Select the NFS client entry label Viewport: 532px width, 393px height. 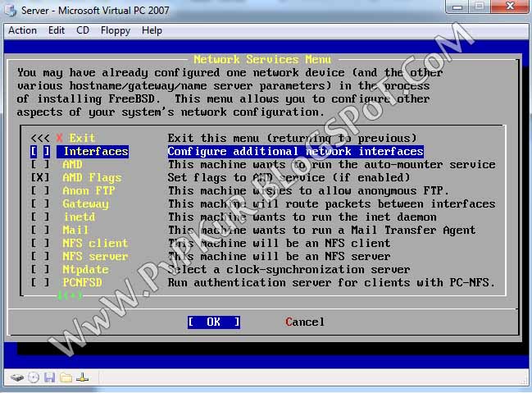coord(95,243)
